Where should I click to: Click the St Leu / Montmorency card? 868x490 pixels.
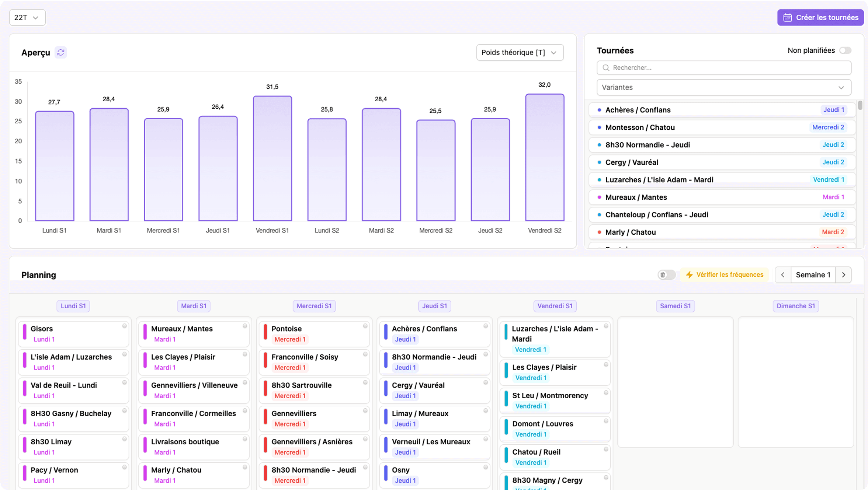tap(555, 401)
